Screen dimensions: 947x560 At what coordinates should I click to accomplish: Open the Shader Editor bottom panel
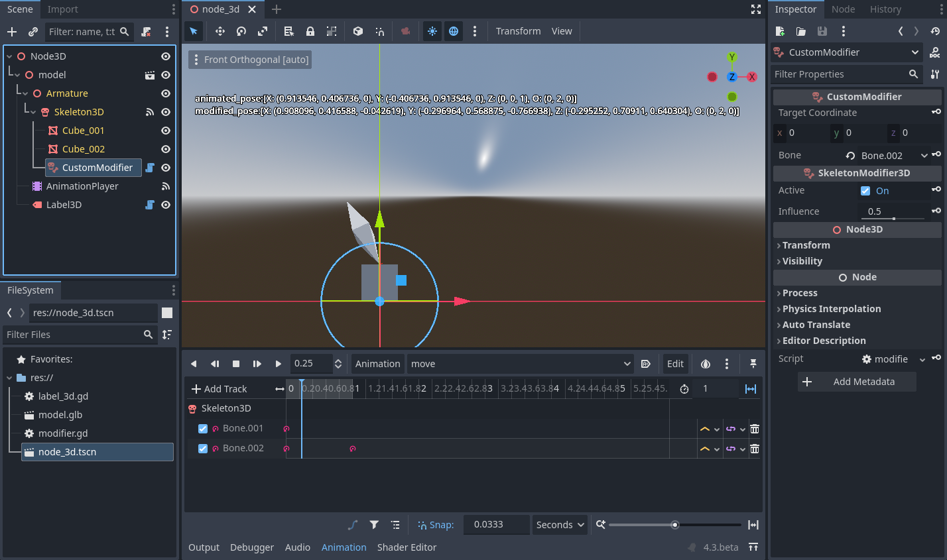click(x=407, y=547)
